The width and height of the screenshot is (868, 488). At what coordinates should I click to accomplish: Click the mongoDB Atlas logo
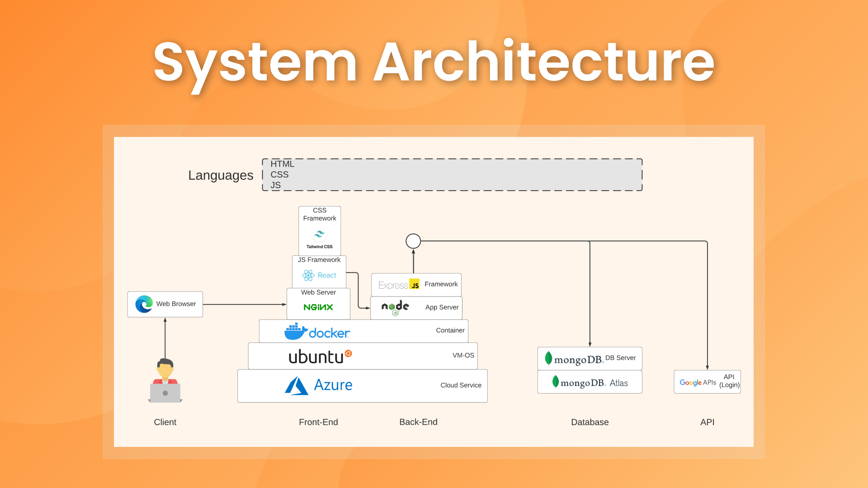click(590, 382)
